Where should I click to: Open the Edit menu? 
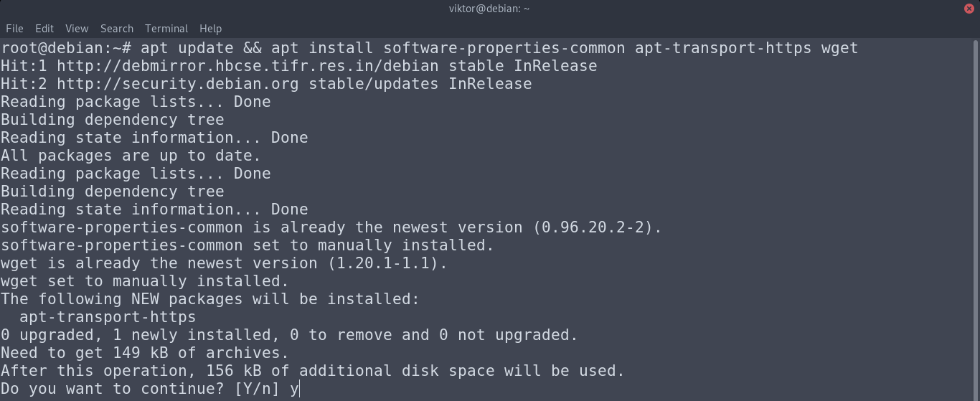tap(44, 29)
